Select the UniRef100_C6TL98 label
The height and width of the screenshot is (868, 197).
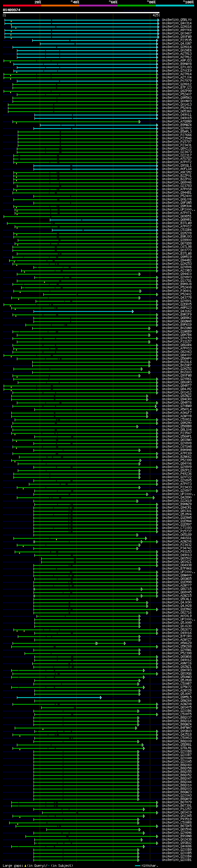(177, 247)
